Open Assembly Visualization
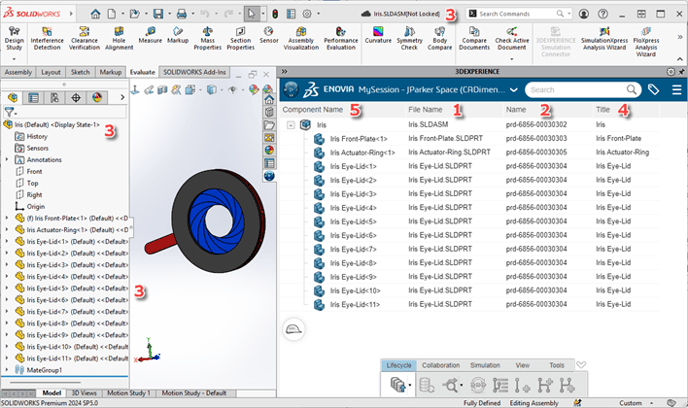Viewport: 688px width, 408px height. pyautogui.click(x=301, y=38)
